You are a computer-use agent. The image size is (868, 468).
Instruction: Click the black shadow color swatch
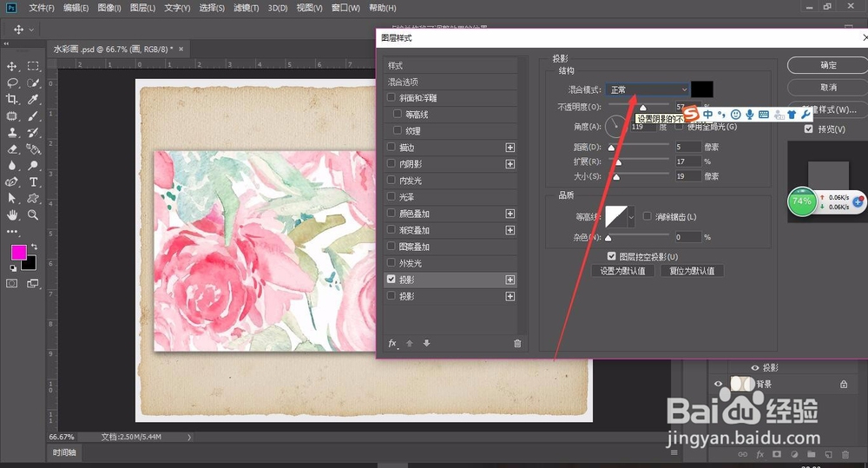[702, 89]
